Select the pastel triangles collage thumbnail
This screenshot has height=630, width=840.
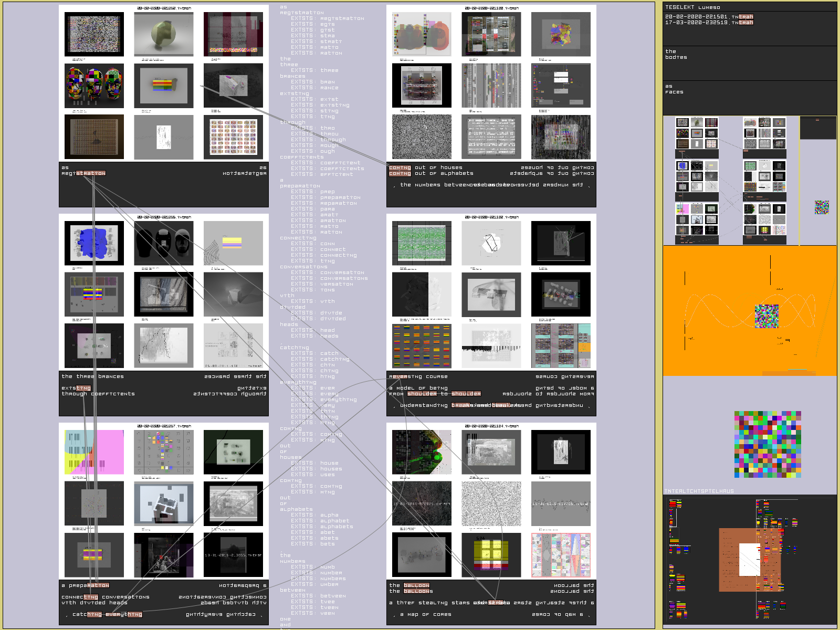point(560,555)
